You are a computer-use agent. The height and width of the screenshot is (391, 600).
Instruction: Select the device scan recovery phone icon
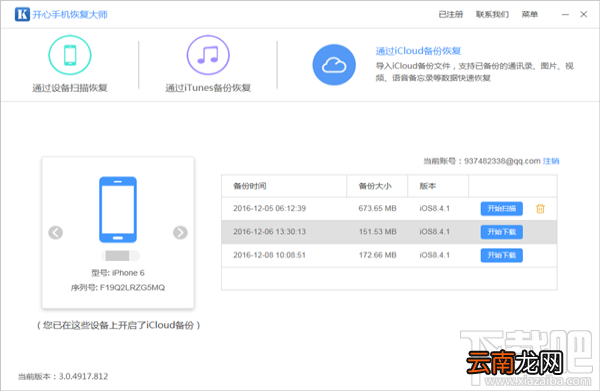click(x=70, y=55)
